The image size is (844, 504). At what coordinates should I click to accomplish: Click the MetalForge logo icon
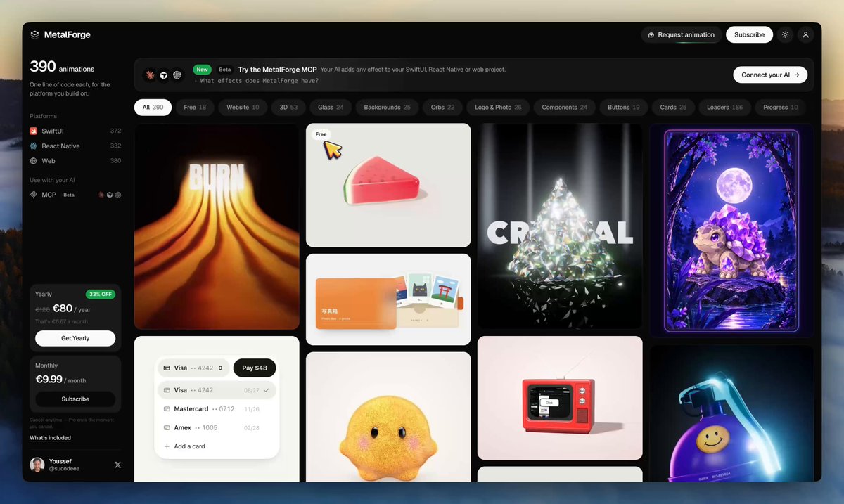point(34,34)
